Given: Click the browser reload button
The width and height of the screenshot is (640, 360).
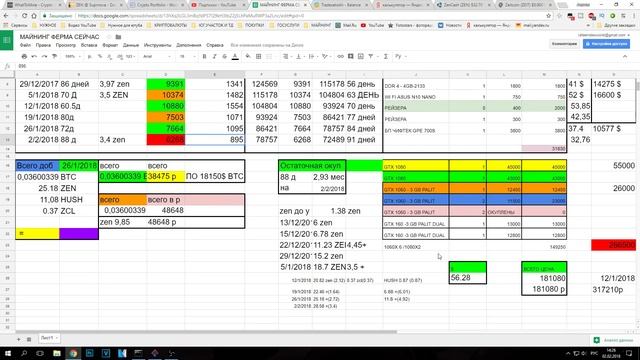Looking at the screenshot, I should point(24,16).
